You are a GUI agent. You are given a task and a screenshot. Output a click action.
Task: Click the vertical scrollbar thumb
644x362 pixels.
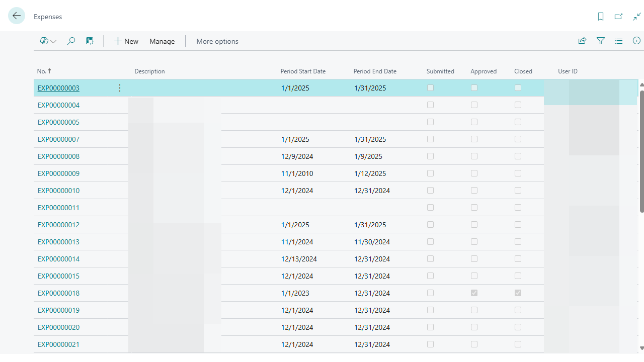point(641,151)
